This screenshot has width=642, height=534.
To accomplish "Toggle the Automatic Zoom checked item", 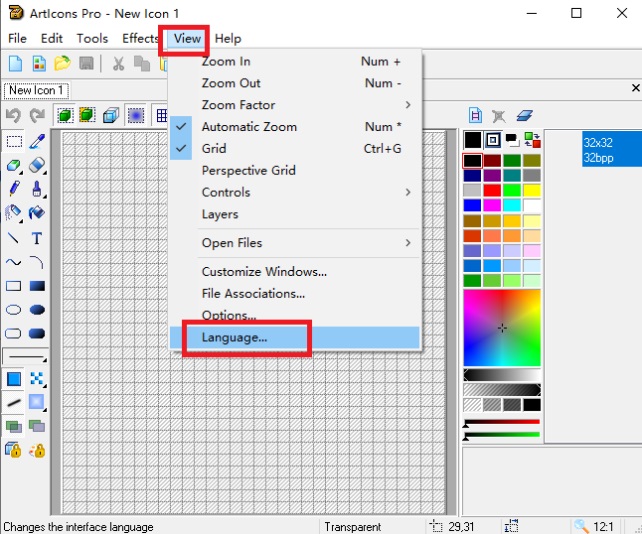I will [295, 127].
